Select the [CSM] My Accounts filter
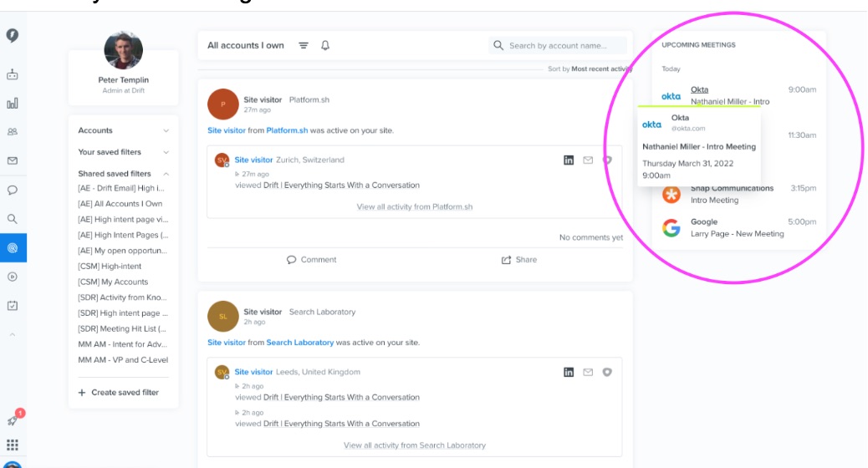 [x=113, y=282]
